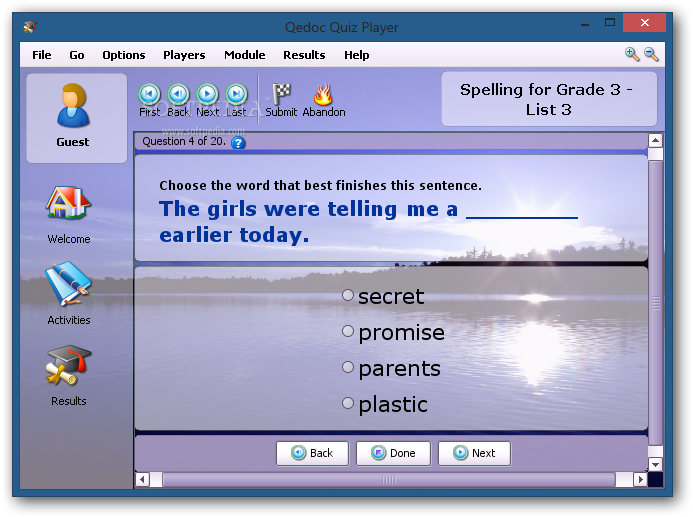Open the Go menu

pyautogui.click(x=76, y=55)
